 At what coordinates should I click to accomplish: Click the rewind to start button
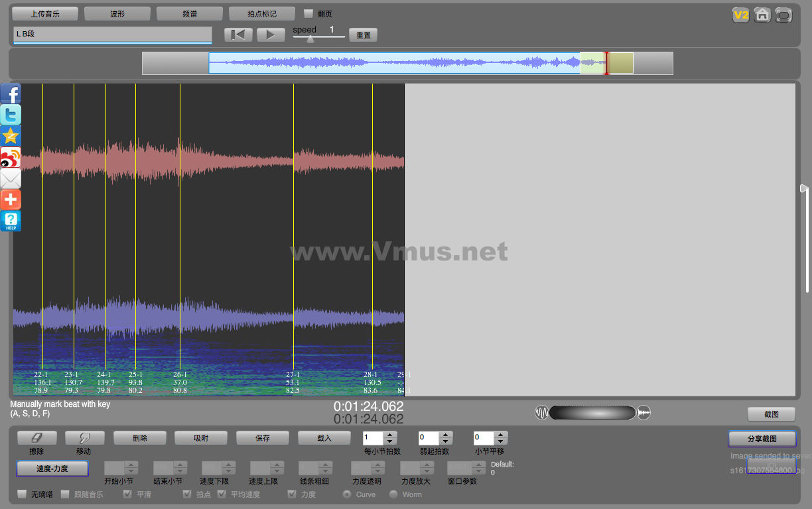pyautogui.click(x=238, y=35)
